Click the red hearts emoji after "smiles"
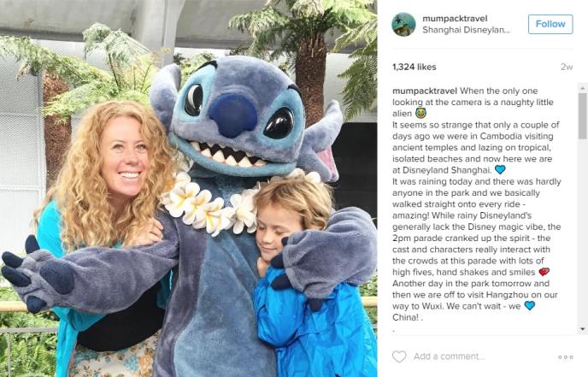 (x=544, y=272)
